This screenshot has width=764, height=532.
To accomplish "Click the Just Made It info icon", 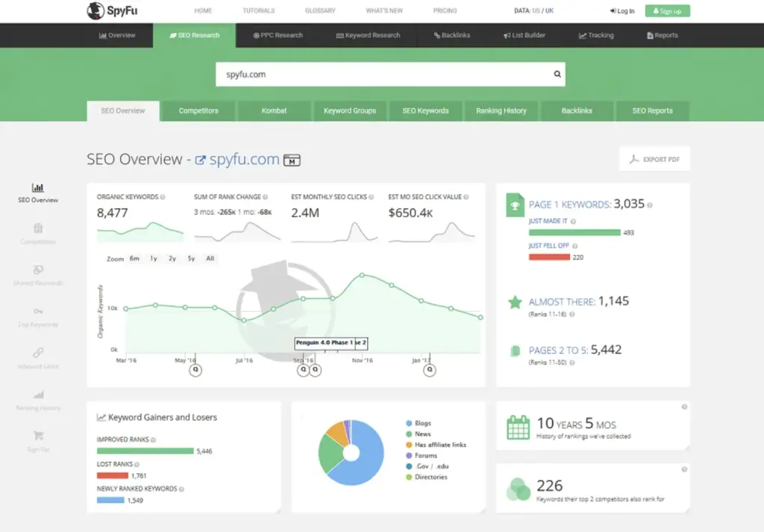I will click(x=574, y=221).
